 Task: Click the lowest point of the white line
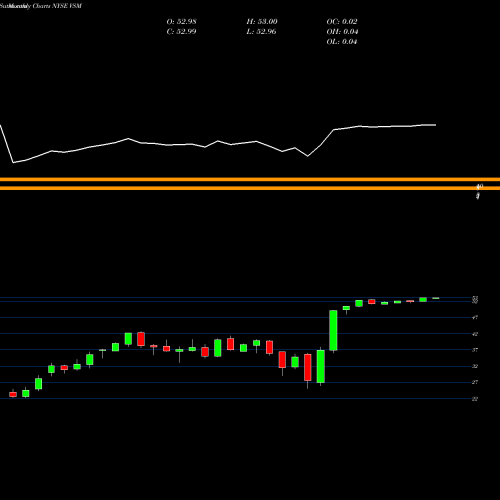click(x=13, y=163)
